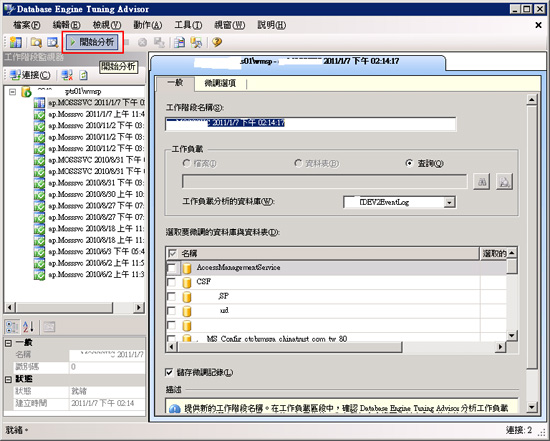The height and width of the screenshot is (441, 550).
Task: Close the session with the menu-bar X
Action: pyautogui.click(x=538, y=25)
